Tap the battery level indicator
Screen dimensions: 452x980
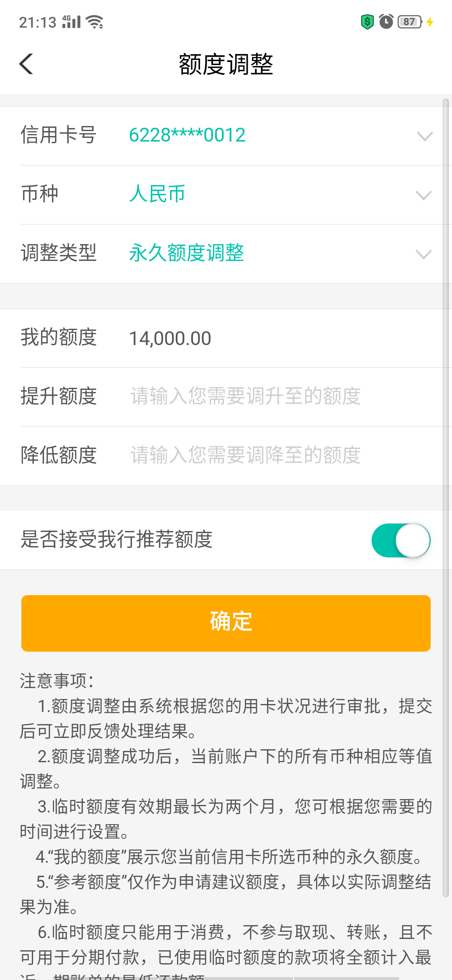[410, 21]
